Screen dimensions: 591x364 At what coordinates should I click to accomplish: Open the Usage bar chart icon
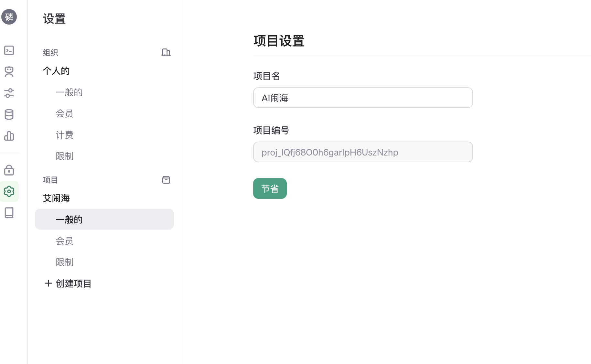click(9, 136)
